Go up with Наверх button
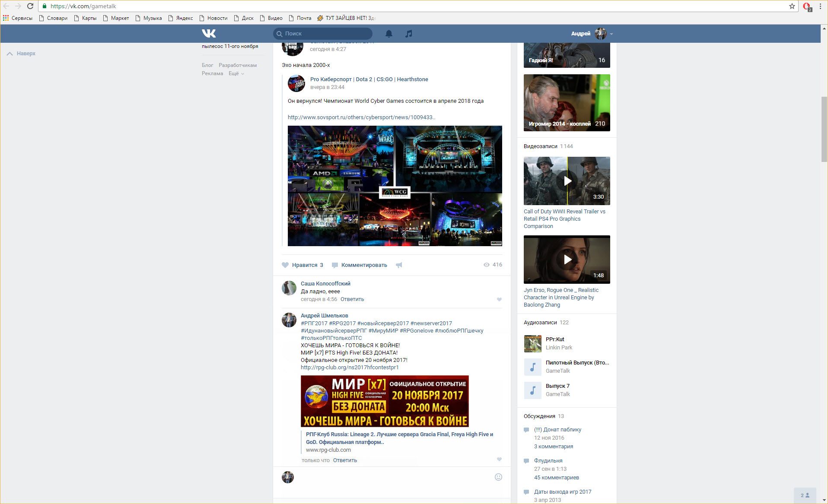Viewport: 828px width, 504px height. click(x=21, y=54)
